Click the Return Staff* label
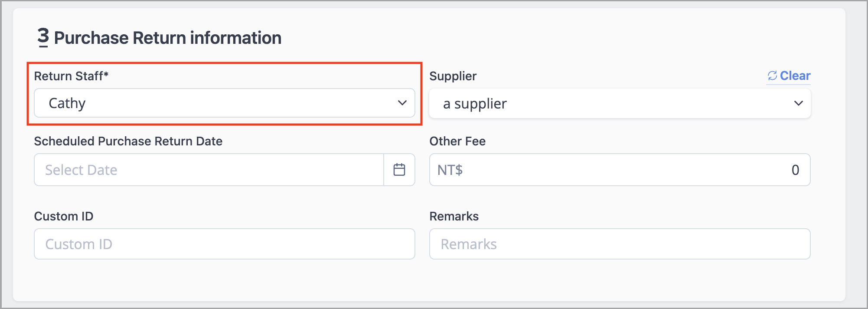Image resolution: width=868 pixels, height=309 pixels. pyautogui.click(x=71, y=76)
